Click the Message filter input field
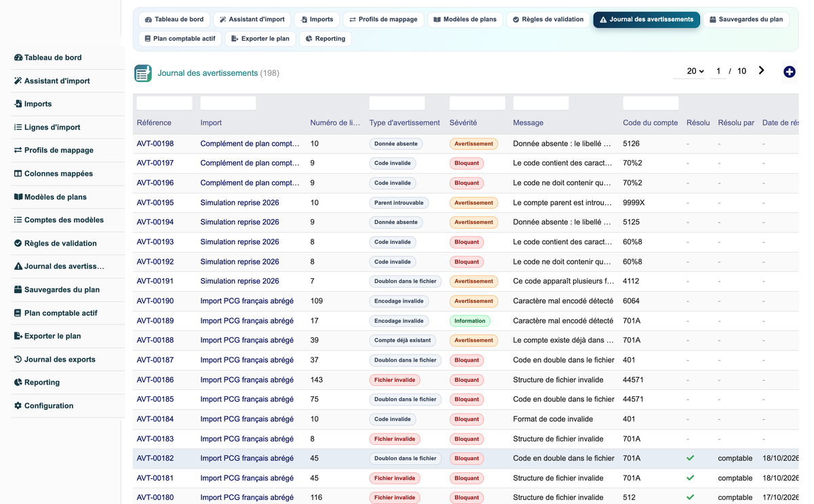The width and height of the screenshot is (814, 504). click(x=541, y=103)
